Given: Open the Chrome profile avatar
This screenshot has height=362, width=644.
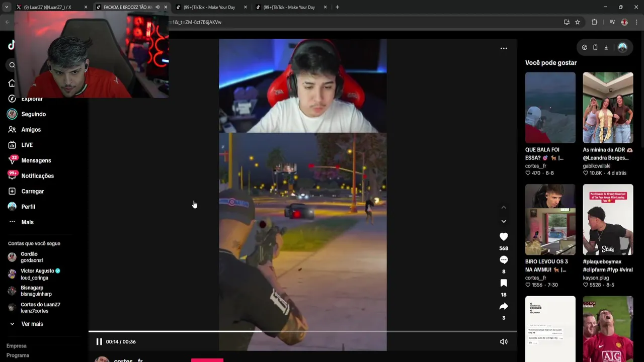Looking at the screenshot, I should pos(624,22).
